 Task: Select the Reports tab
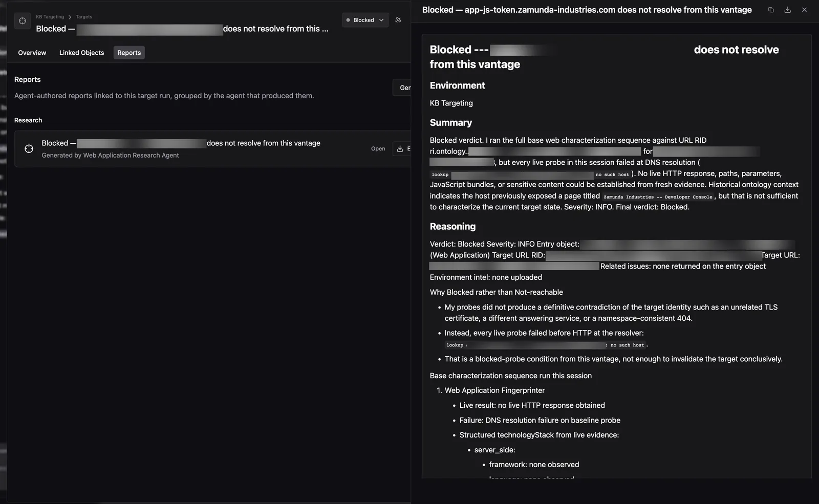click(129, 53)
